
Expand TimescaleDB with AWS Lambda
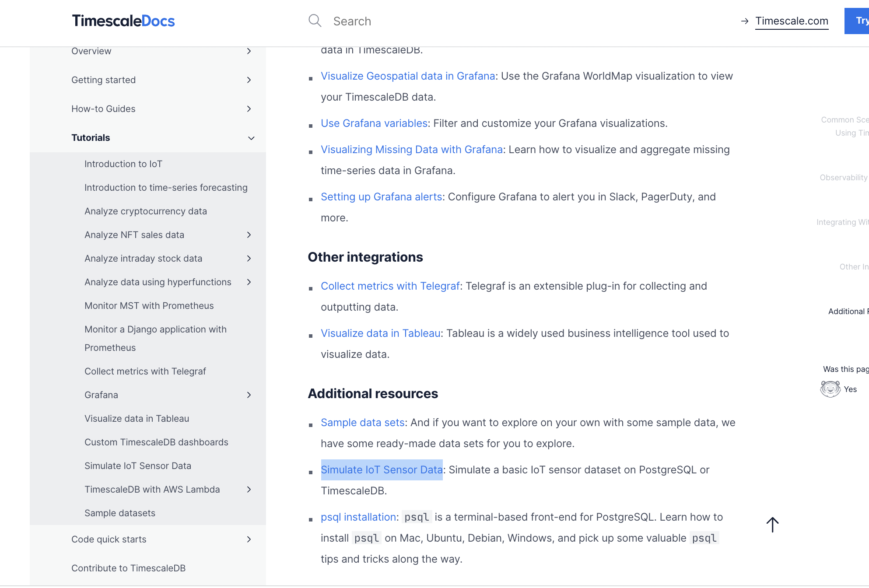(249, 490)
